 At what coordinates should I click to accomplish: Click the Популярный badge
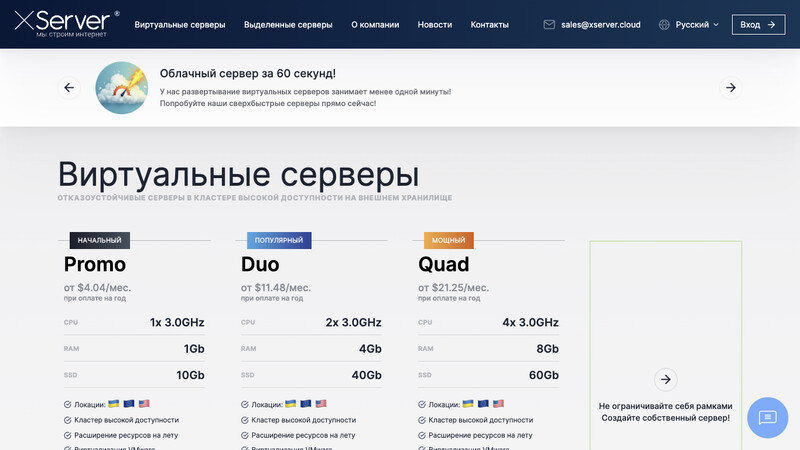[x=279, y=240]
